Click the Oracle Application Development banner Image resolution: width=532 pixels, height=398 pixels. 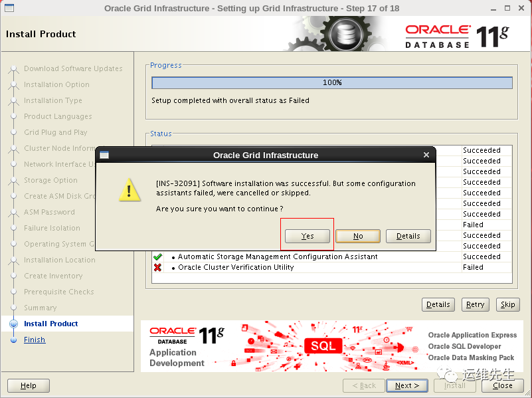point(332,346)
